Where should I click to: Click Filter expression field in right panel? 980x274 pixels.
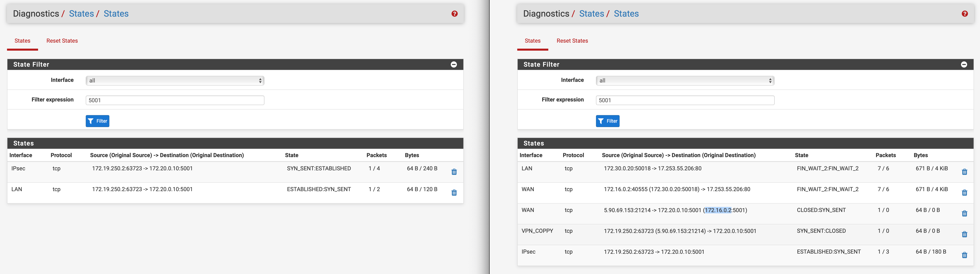[x=685, y=100]
